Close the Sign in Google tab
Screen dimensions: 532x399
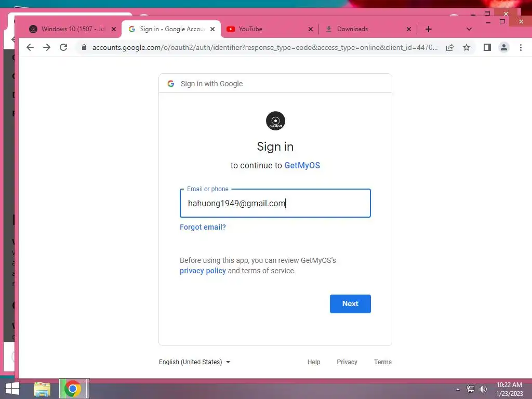212,29
